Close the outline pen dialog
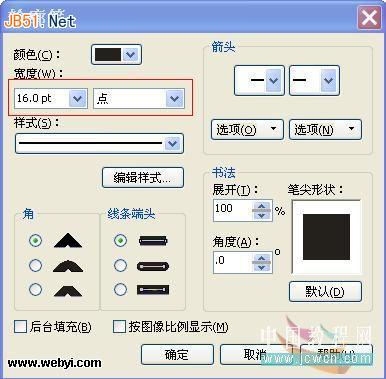This screenshot has height=379, width=386. pyautogui.click(x=369, y=17)
